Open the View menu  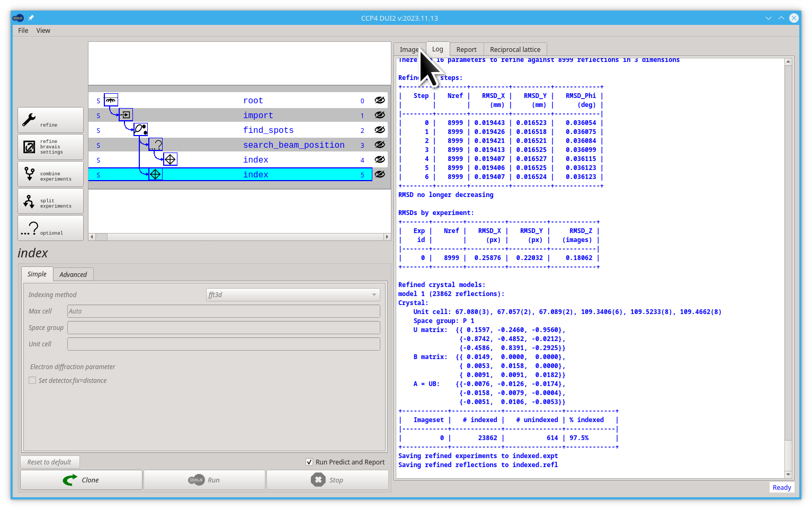pos(43,31)
